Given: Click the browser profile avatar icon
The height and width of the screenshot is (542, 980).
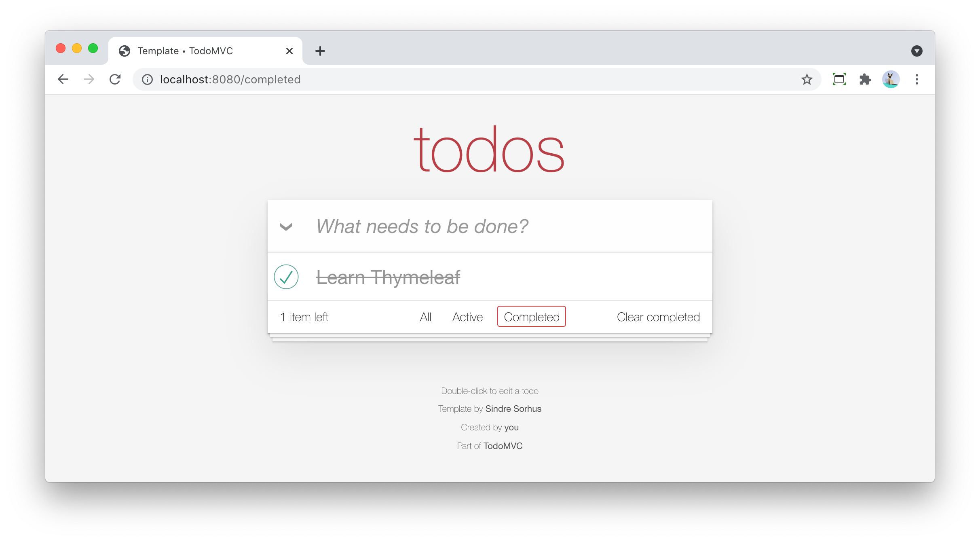Looking at the screenshot, I should [x=891, y=79].
